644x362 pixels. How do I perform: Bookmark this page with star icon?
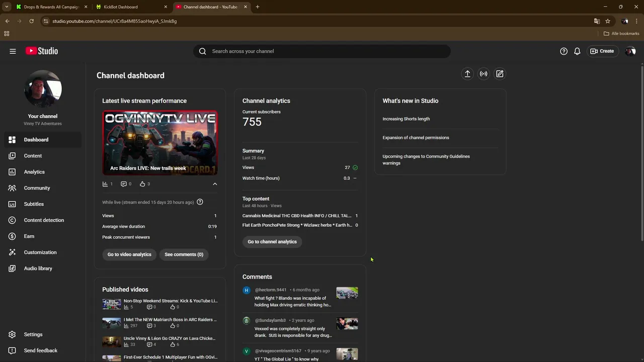608,21
